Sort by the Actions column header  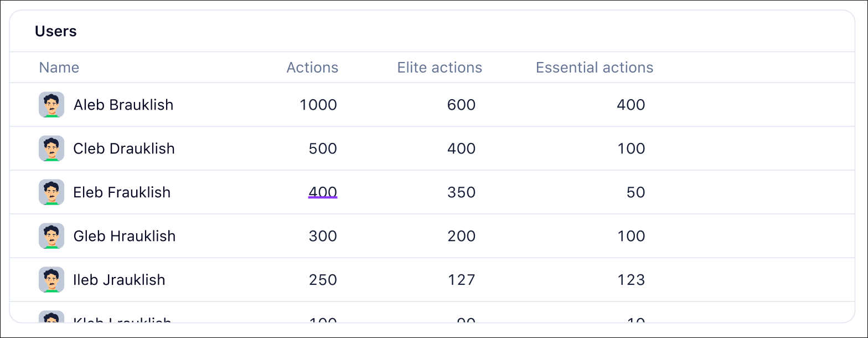(x=312, y=68)
